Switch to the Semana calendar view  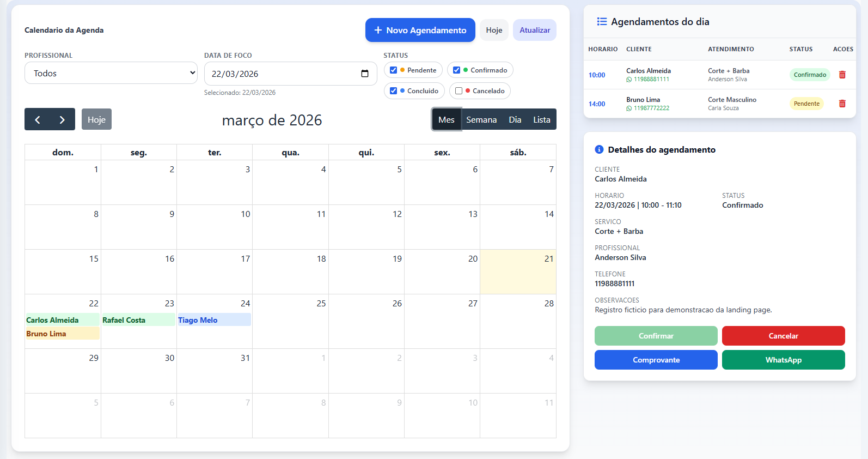click(481, 119)
